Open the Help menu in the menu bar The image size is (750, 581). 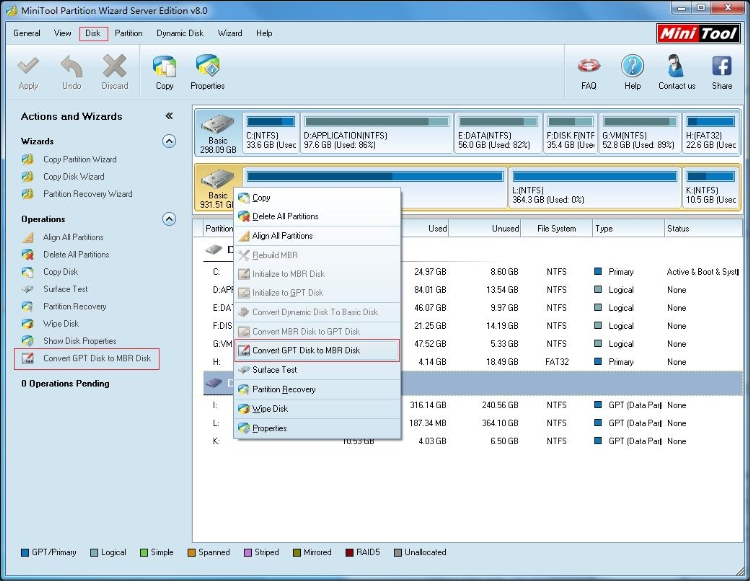[x=264, y=33]
